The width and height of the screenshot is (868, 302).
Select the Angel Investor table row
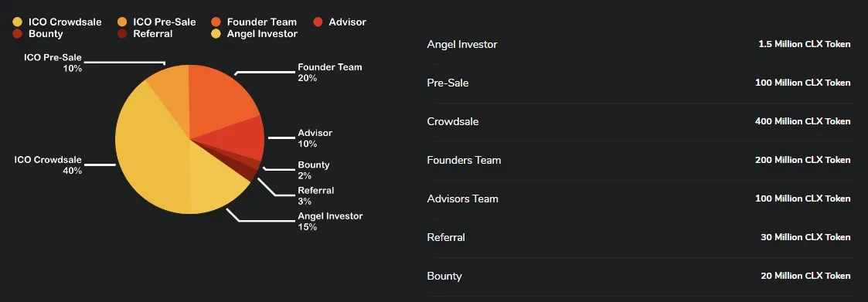pyautogui.click(x=638, y=44)
